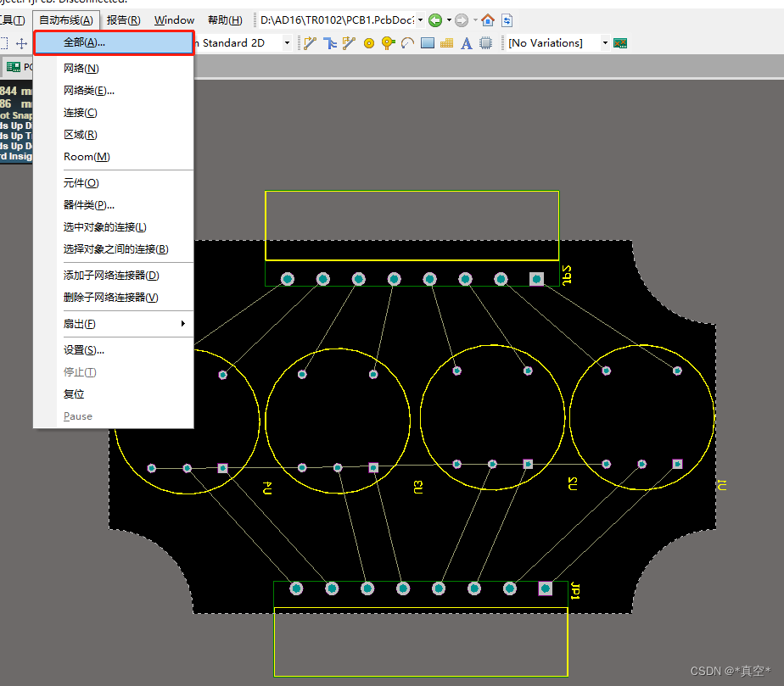The image size is (784, 686).
Task: Open the 设置(S)... autoroute settings
Action: click(114, 350)
